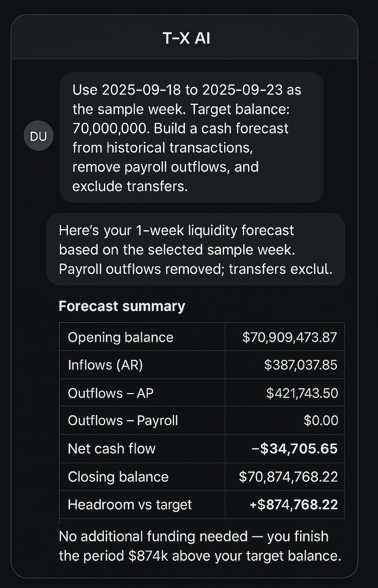This screenshot has height=588, width=378.
Task: Select the Inflows (AR) row label
Action: (105, 365)
